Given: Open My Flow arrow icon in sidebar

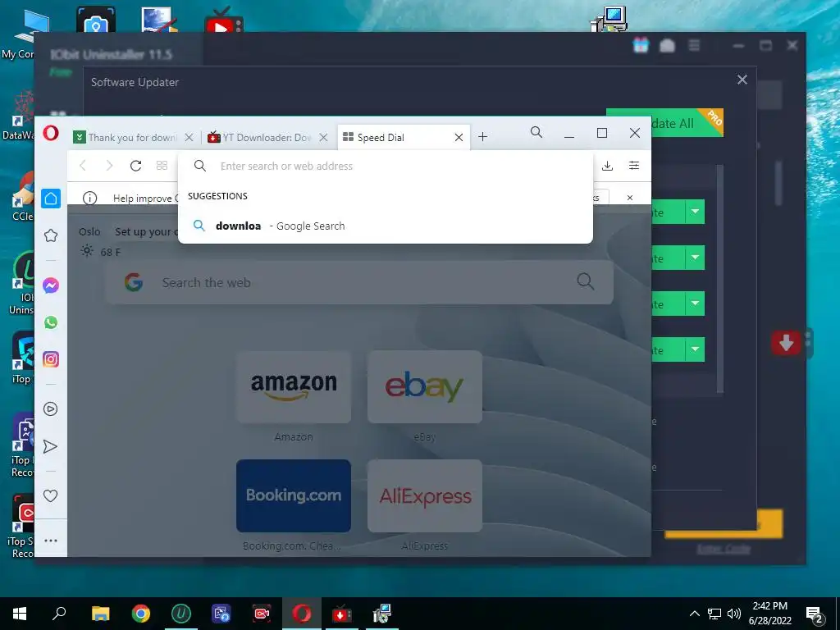Looking at the screenshot, I should (50, 446).
